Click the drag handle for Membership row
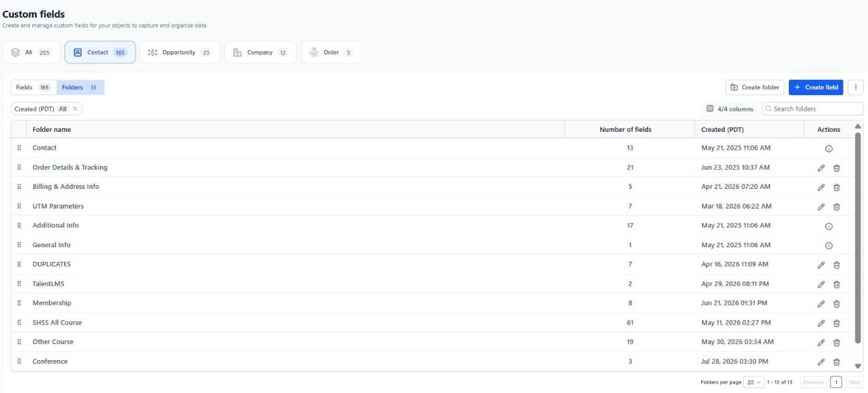Viewport: 868px width, 393px height. pyautogui.click(x=19, y=303)
